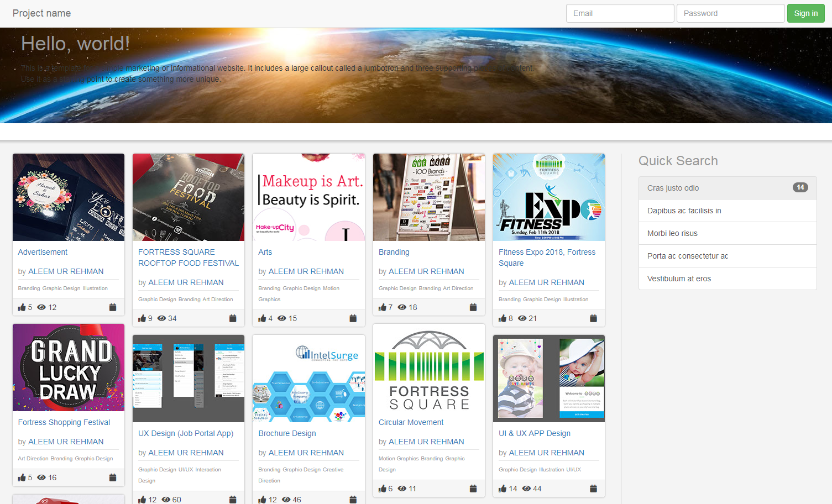Click the calendar icon on Fitness Expo 2018 card
This screenshot has width=832, height=504.
(x=593, y=318)
